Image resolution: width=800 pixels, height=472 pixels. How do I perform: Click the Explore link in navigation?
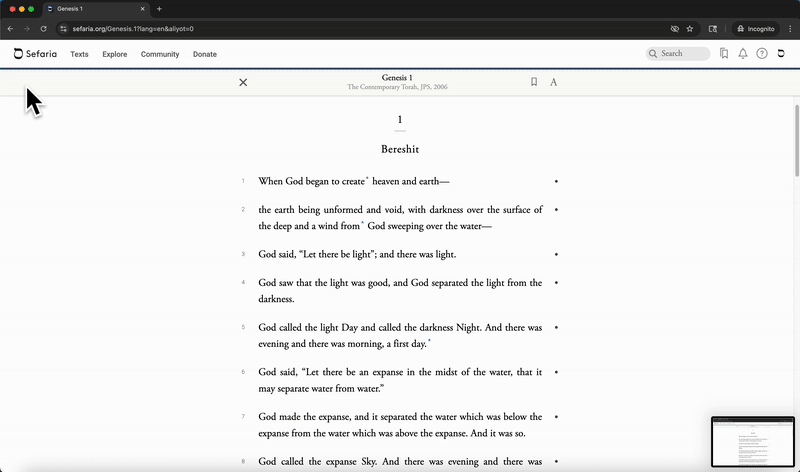point(115,54)
